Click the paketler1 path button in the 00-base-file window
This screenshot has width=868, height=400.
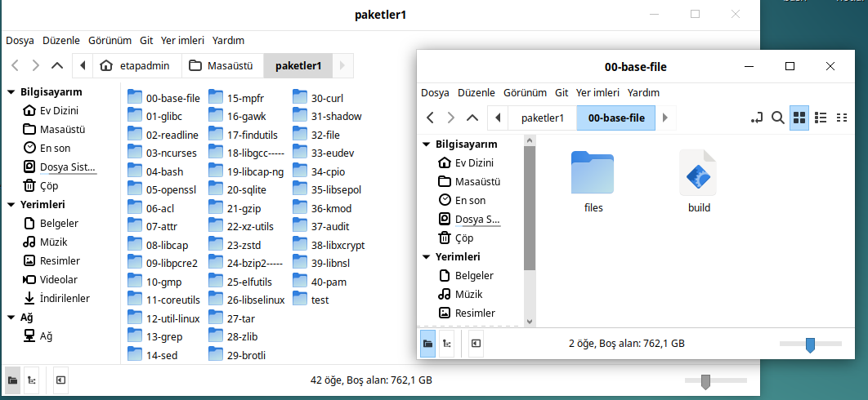click(542, 118)
